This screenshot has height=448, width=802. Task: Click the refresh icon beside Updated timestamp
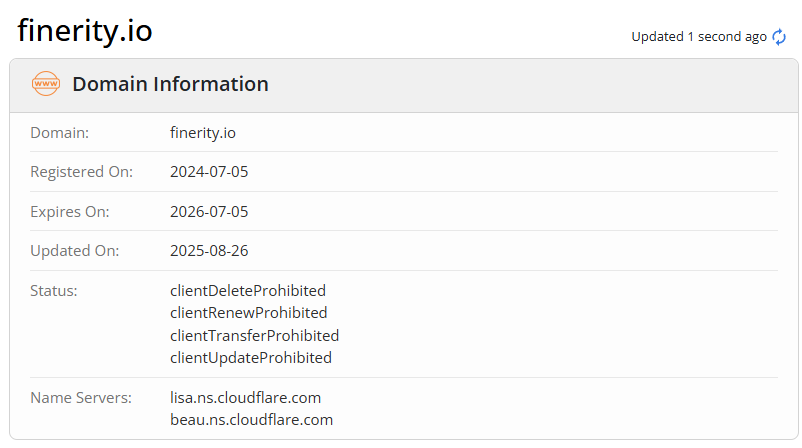[780, 37]
